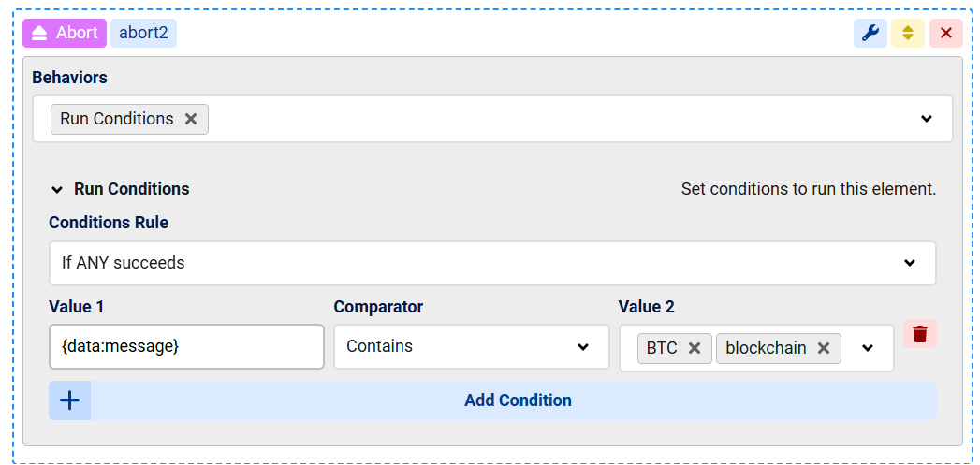This screenshot has height=465, width=980.
Task: Remove the BTC value tag
Action: coord(695,348)
